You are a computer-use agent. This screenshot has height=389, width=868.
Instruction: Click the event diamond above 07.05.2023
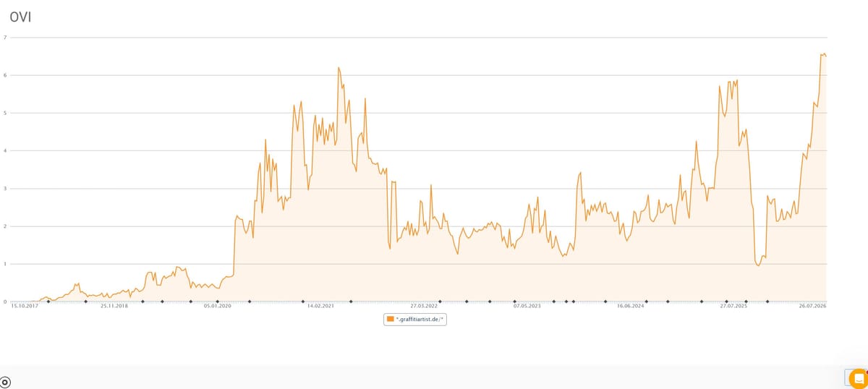click(515, 302)
